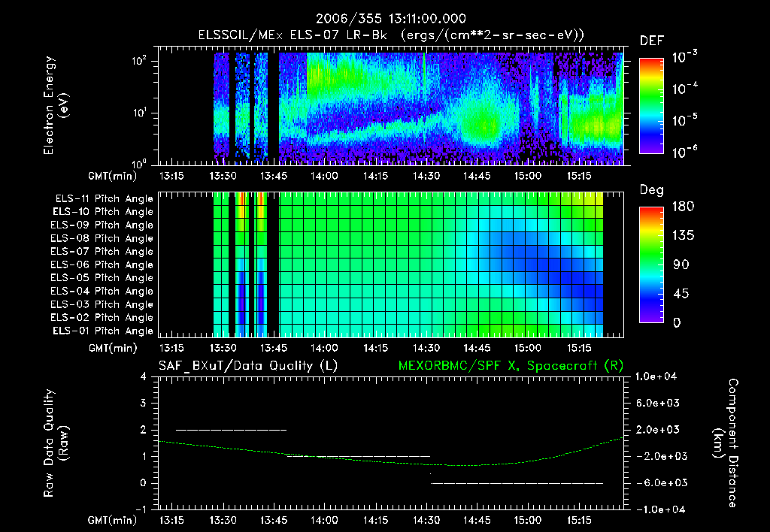Screen dimensions: 770x532
Task: Select the ELS-05 Pitch Angle row label
Action: (102, 278)
